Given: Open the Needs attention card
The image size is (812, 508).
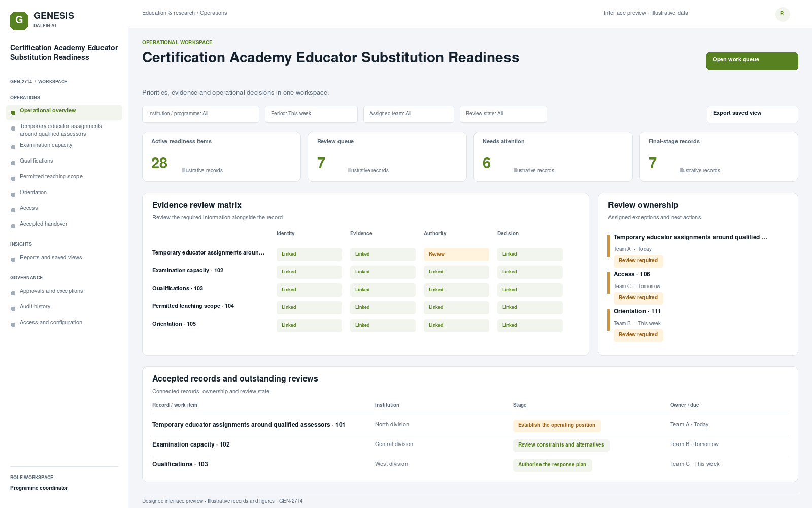Looking at the screenshot, I should pos(553,156).
